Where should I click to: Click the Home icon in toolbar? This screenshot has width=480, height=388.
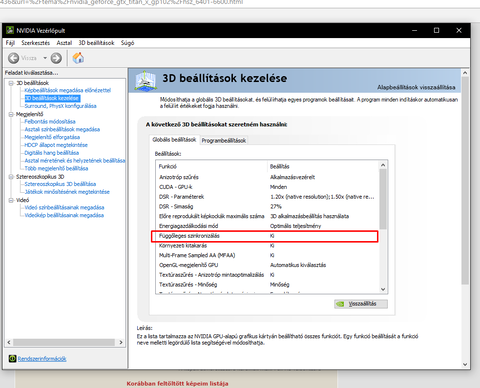point(78,58)
